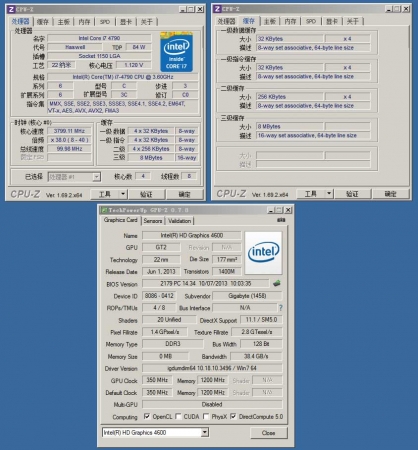Screen dimensions: 418x450
Task: Click the validate button in right CPU-Z
Action: [352, 194]
